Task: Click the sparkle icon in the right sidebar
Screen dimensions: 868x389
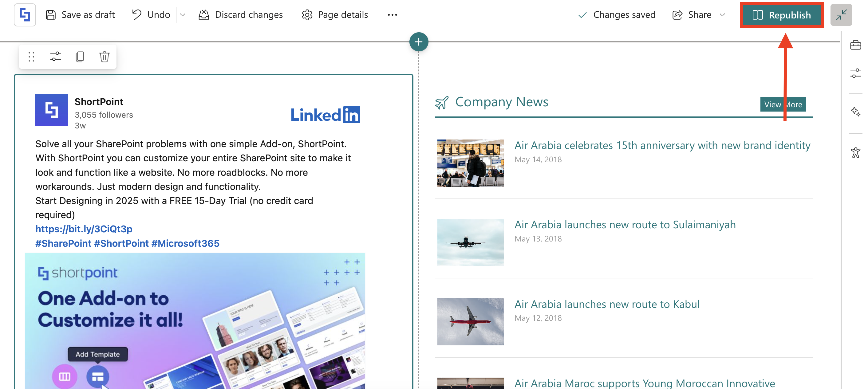Action: pos(855,112)
